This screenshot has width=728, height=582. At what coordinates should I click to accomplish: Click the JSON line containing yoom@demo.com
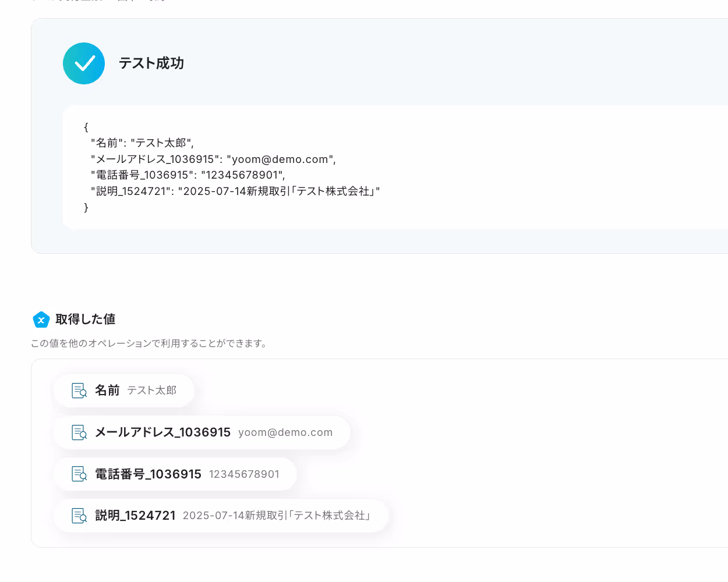pyautogui.click(x=213, y=159)
